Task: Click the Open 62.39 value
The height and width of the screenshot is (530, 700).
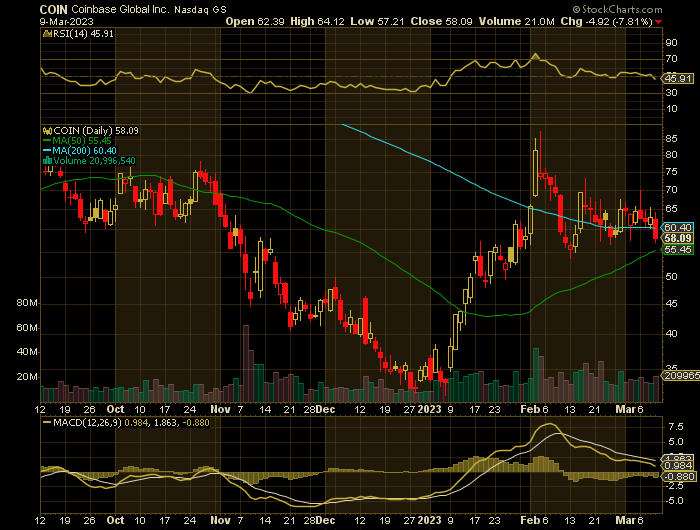Action: click(x=255, y=21)
